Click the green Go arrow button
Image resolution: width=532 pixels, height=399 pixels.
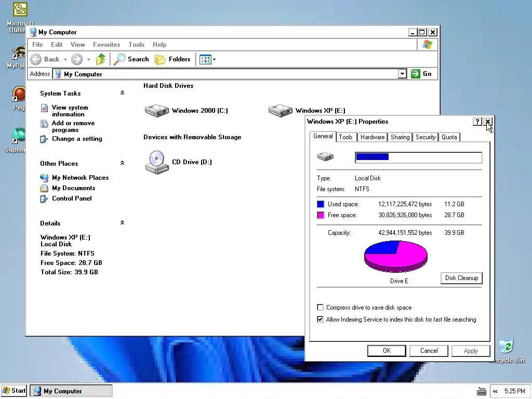click(x=415, y=74)
